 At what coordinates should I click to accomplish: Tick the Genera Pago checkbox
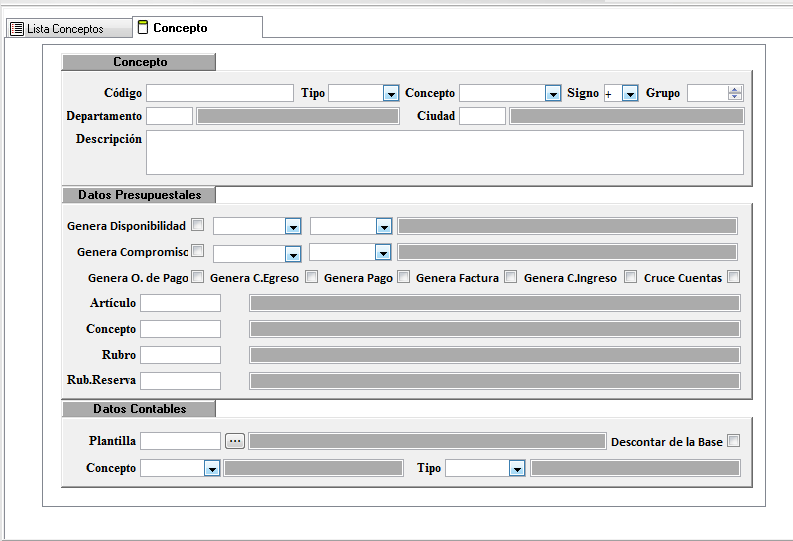click(x=404, y=277)
